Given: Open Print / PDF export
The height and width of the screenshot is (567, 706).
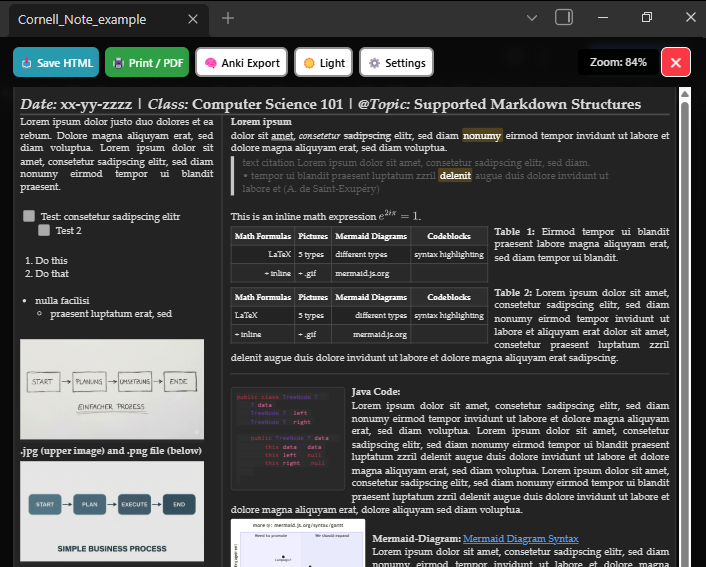Looking at the screenshot, I should pyautogui.click(x=147, y=63).
